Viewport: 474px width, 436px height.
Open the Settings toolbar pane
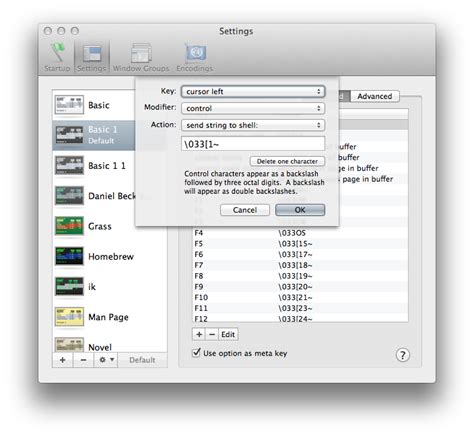pyautogui.click(x=91, y=57)
